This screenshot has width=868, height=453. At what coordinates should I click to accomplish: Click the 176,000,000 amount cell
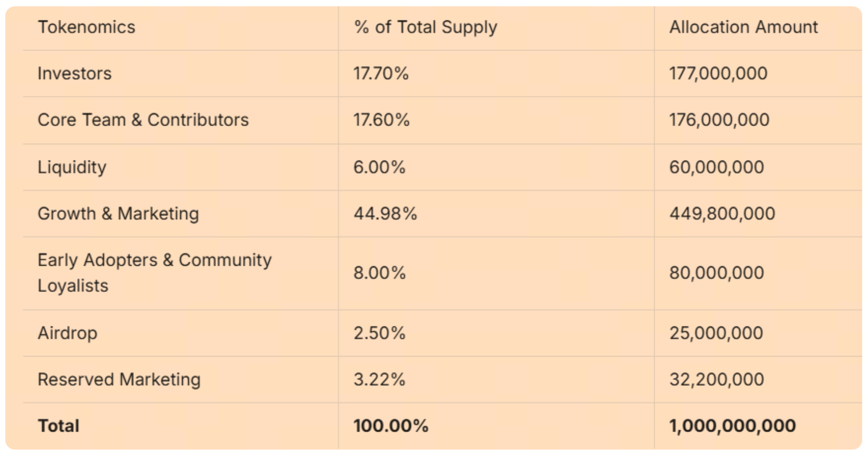719,120
